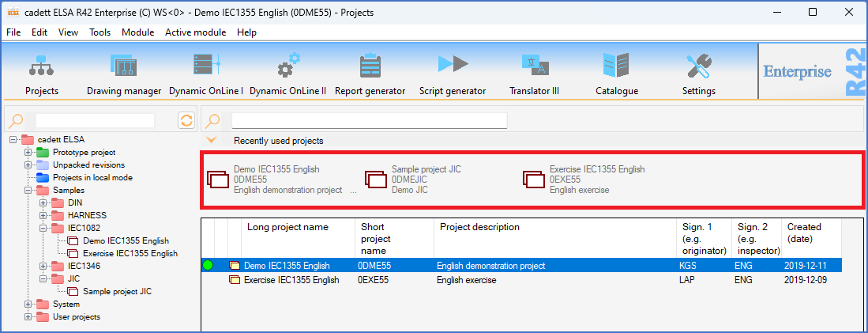Click the refresh tree button

[186, 120]
